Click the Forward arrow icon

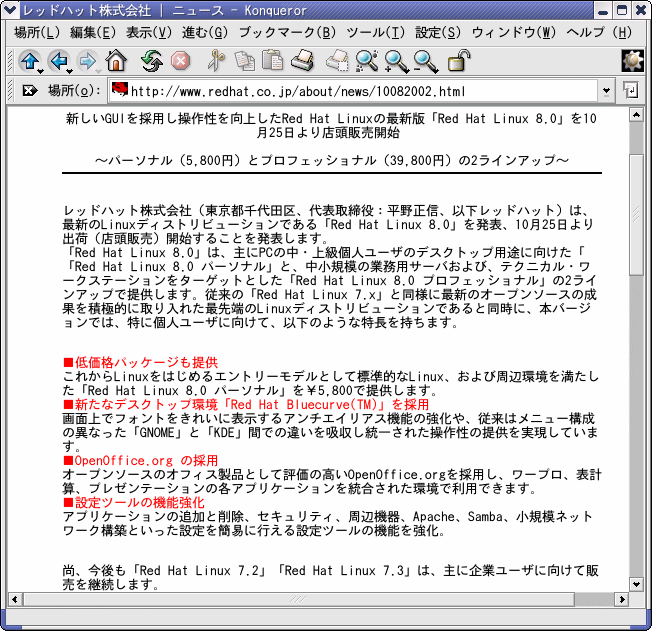coord(87,61)
